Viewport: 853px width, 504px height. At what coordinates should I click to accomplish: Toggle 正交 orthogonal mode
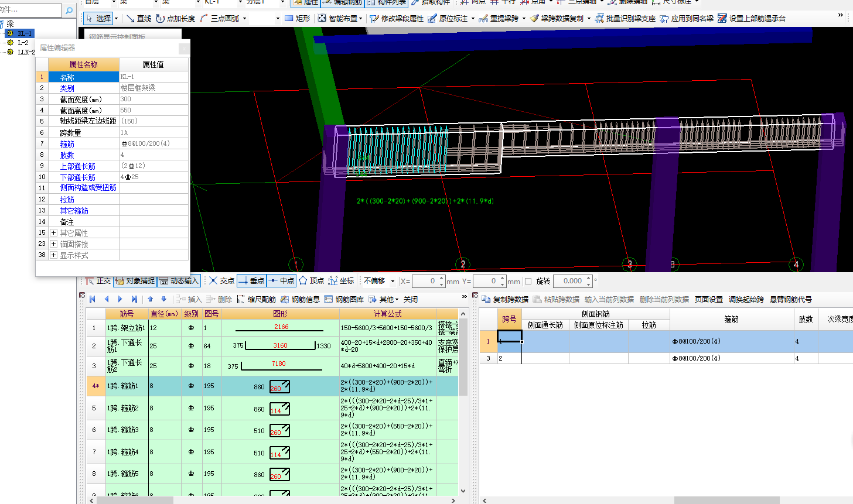point(98,281)
